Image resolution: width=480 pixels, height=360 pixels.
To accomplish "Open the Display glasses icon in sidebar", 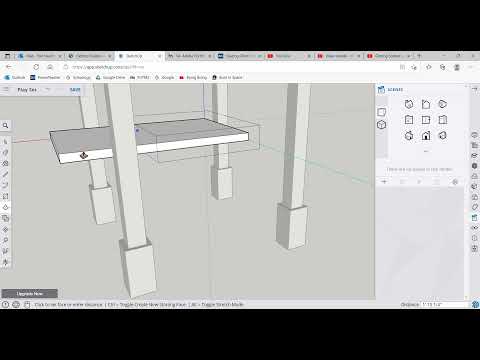I will 474,228.
